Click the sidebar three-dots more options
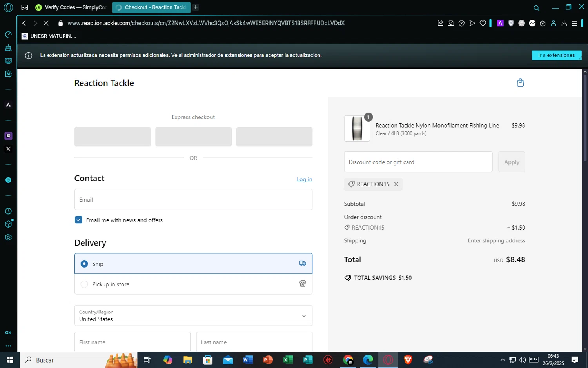 point(8,346)
